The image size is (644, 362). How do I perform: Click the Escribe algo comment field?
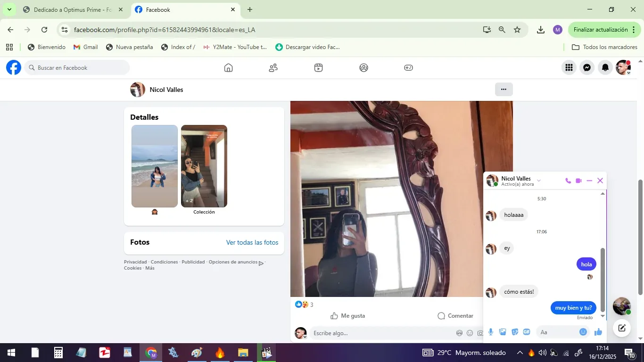[382, 333]
